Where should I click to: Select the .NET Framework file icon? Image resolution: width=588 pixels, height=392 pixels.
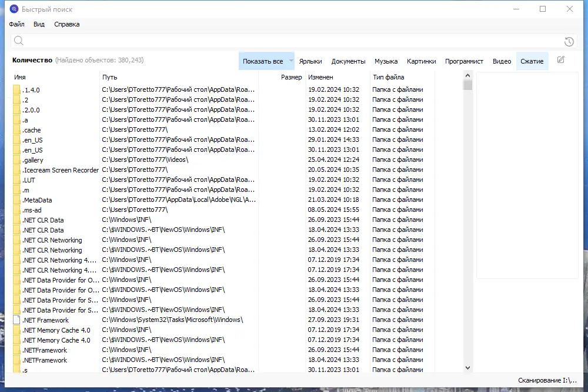click(16, 320)
